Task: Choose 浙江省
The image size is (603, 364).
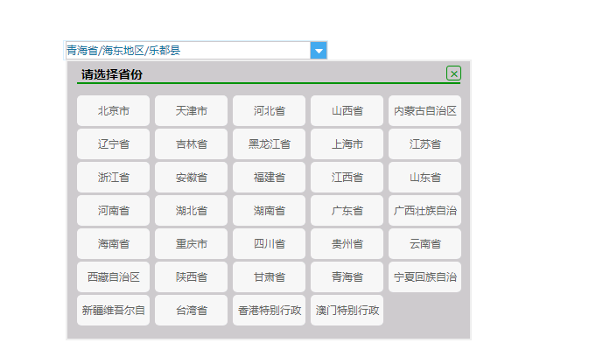Action: click(113, 178)
